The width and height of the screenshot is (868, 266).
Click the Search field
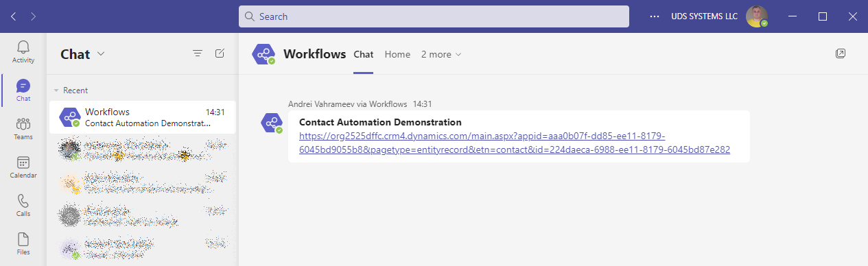point(434,16)
